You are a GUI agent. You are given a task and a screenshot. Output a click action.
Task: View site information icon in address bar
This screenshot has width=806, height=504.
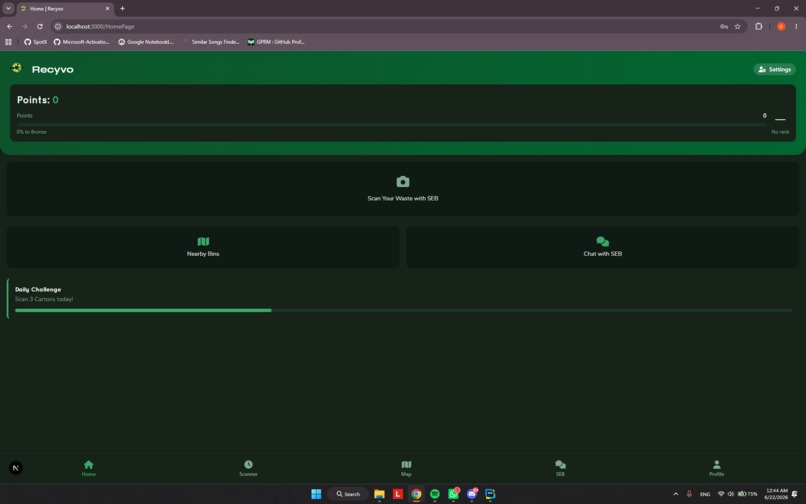click(x=58, y=26)
